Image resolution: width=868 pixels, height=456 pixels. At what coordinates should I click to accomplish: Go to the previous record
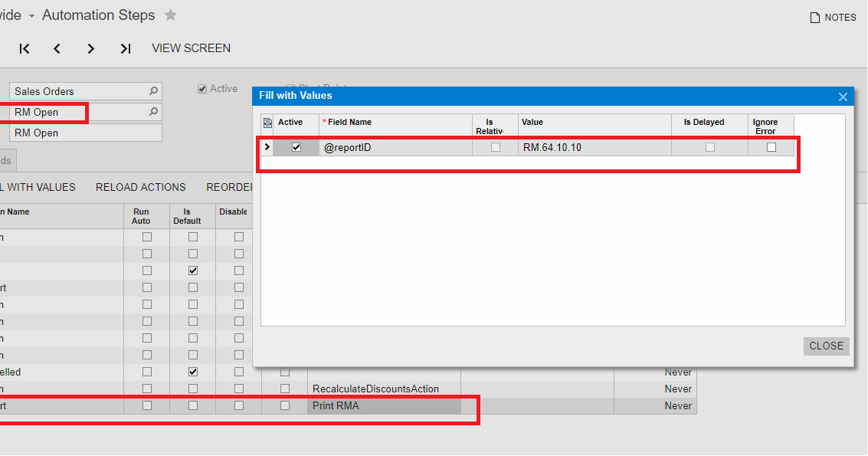coord(57,48)
